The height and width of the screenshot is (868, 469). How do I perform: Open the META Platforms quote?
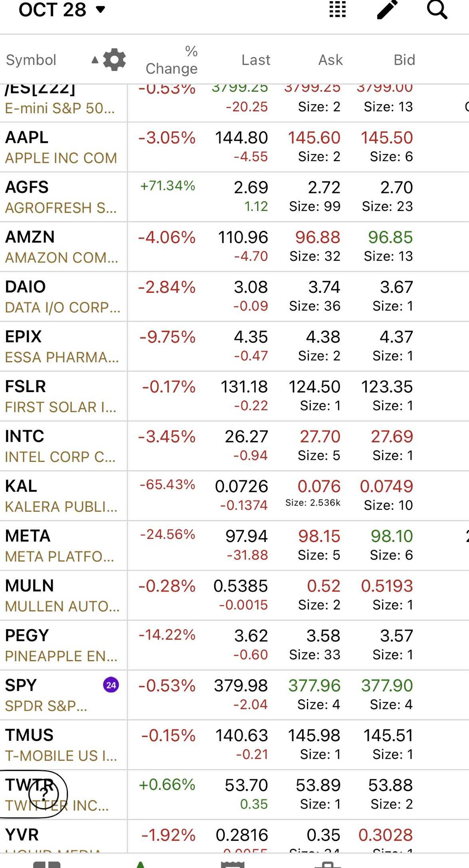click(x=60, y=546)
